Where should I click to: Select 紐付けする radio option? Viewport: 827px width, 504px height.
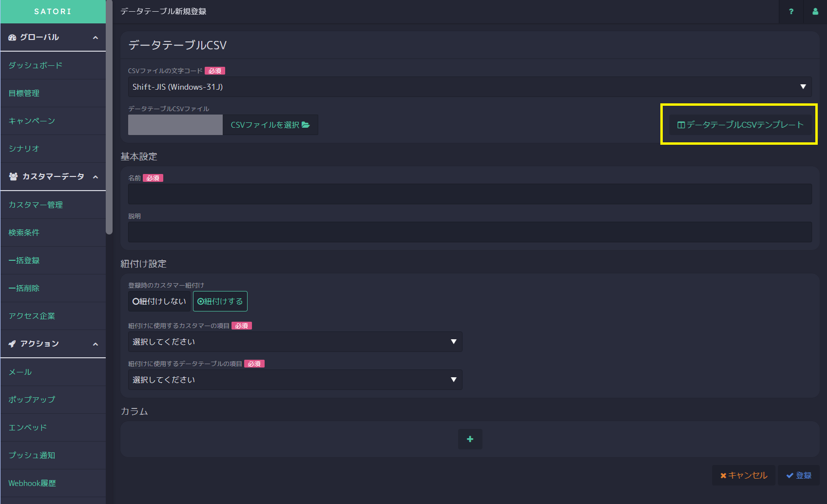tap(220, 301)
